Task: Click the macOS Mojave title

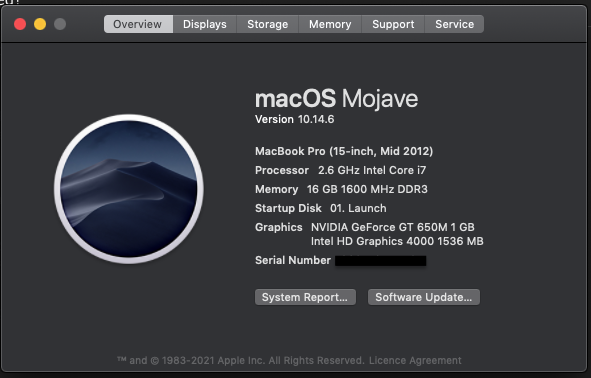Action: (x=337, y=99)
